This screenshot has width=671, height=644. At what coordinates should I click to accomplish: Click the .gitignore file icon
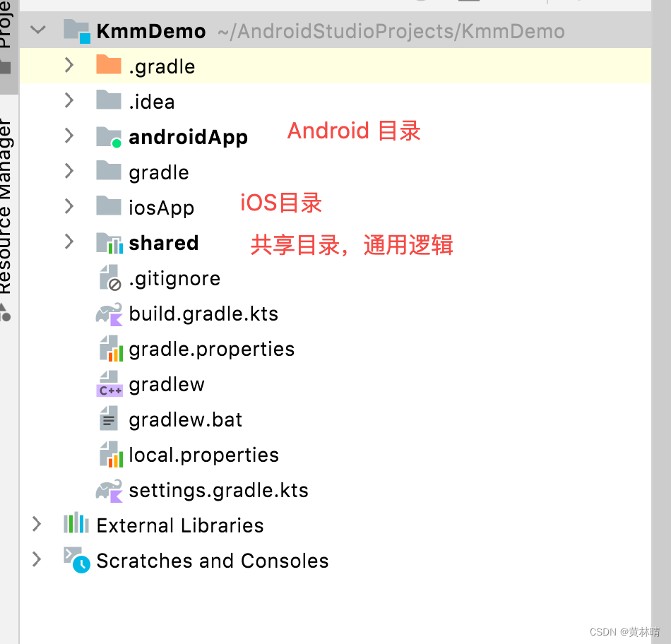(110, 278)
